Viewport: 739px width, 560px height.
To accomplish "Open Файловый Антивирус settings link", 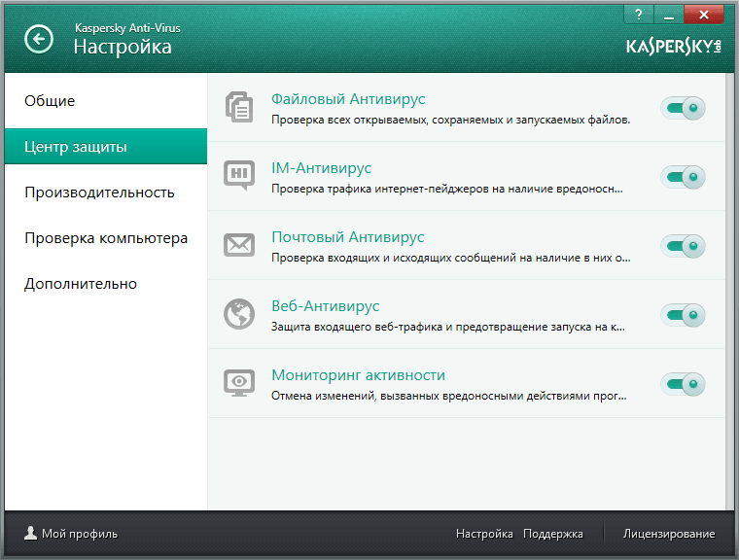I will [x=348, y=99].
